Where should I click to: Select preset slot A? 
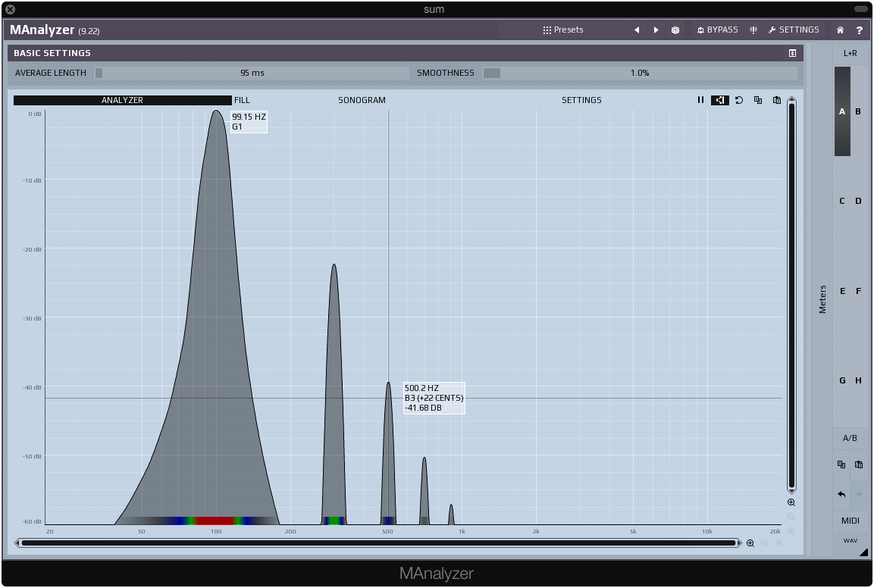pyautogui.click(x=842, y=111)
